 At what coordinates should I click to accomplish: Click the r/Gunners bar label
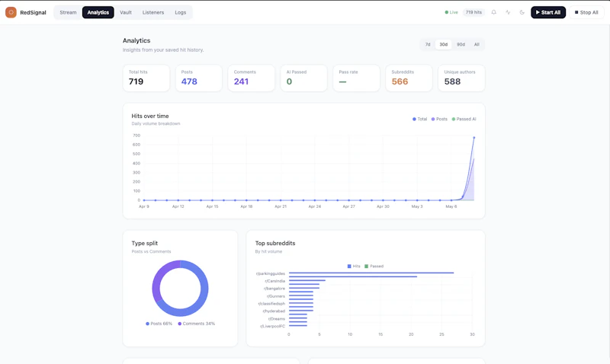coord(275,296)
